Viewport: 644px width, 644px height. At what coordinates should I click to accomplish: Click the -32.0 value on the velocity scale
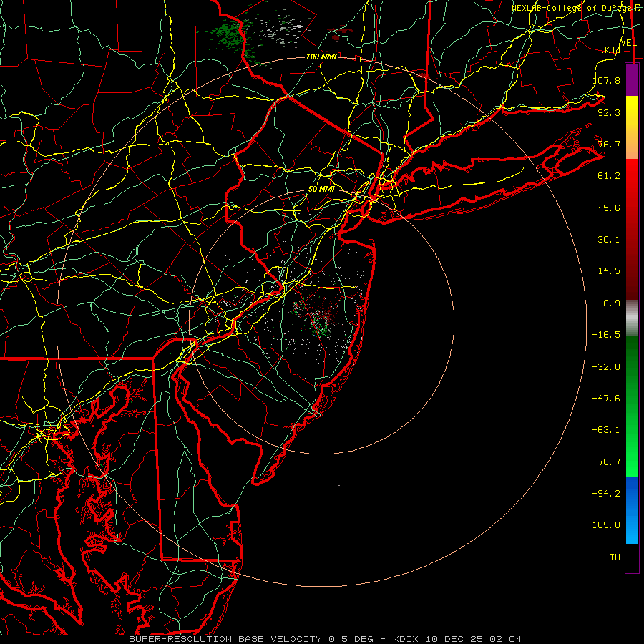coord(606,366)
